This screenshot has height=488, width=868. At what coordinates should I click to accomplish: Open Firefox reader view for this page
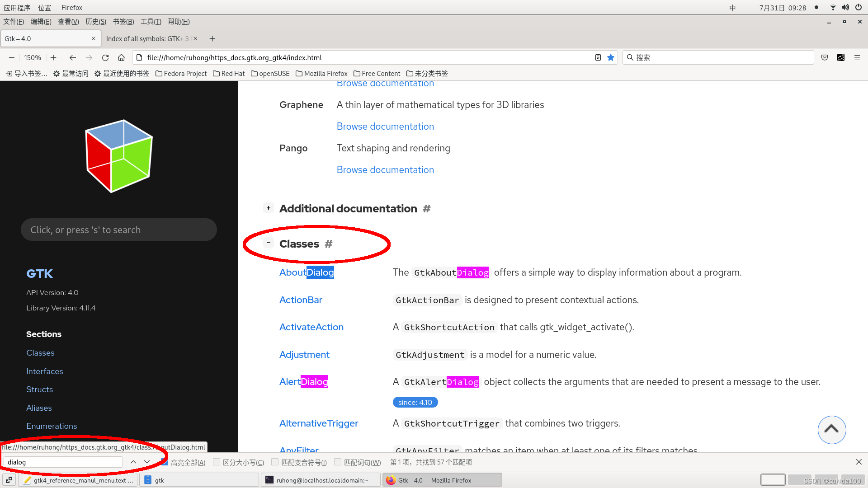598,57
